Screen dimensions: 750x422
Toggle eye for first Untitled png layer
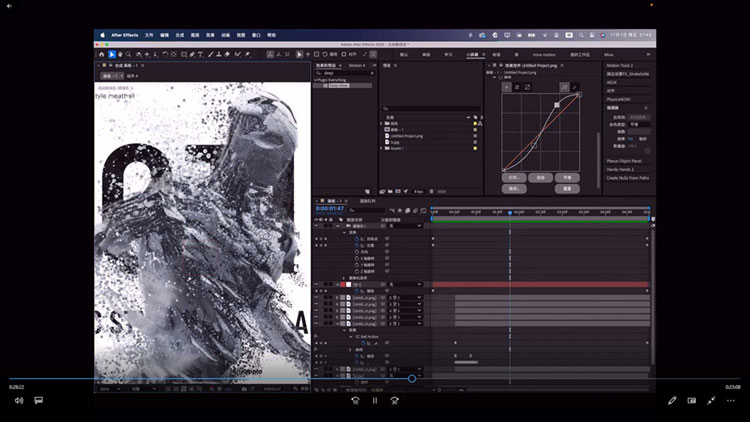click(x=317, y=297)
